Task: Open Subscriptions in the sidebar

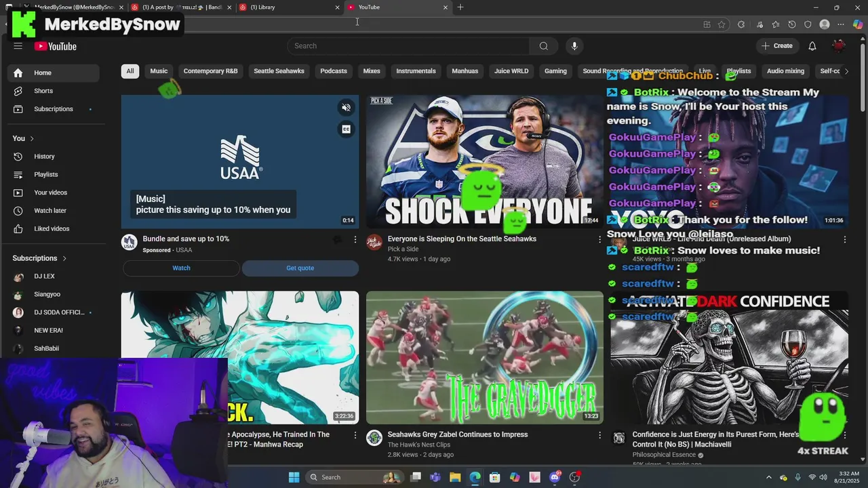Action: (x=54, y=109)
